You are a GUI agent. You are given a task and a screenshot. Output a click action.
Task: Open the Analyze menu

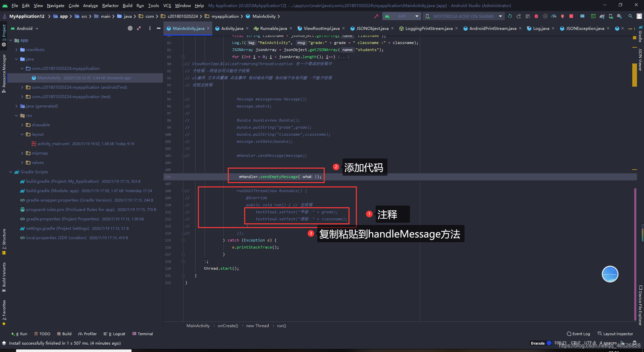[91, 5]
